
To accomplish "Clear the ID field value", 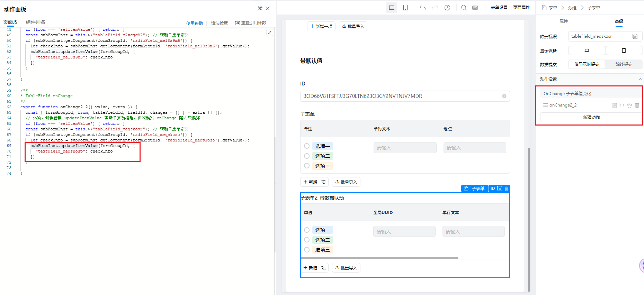I will click(x=504, y=96).
